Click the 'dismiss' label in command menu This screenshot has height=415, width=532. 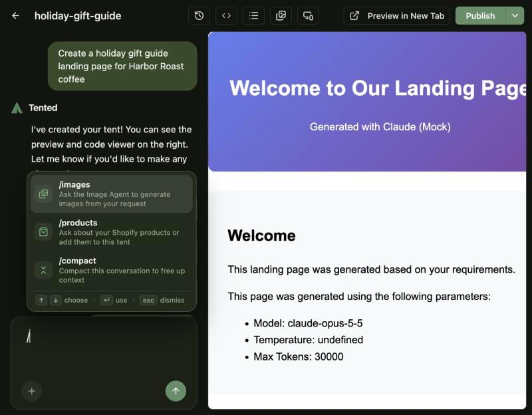172,301
